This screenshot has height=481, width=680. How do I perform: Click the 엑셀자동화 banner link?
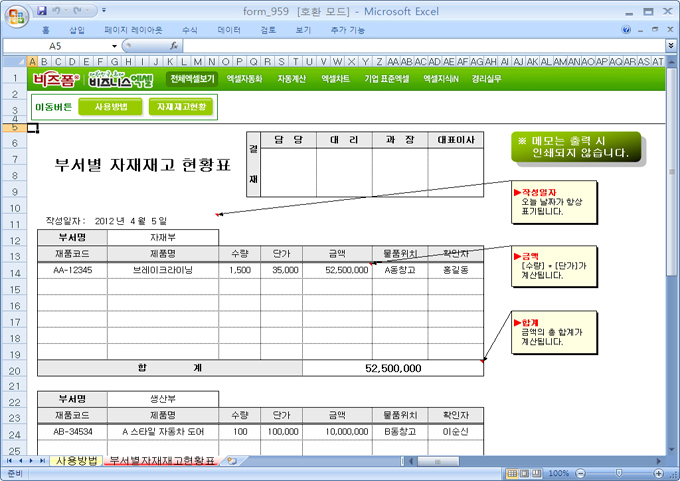point(244,79)
